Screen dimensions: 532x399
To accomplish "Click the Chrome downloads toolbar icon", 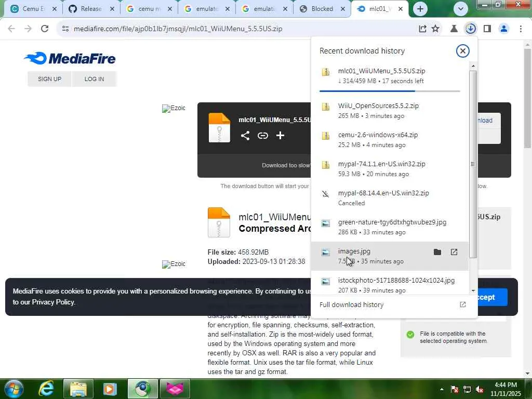I will 471,29.
